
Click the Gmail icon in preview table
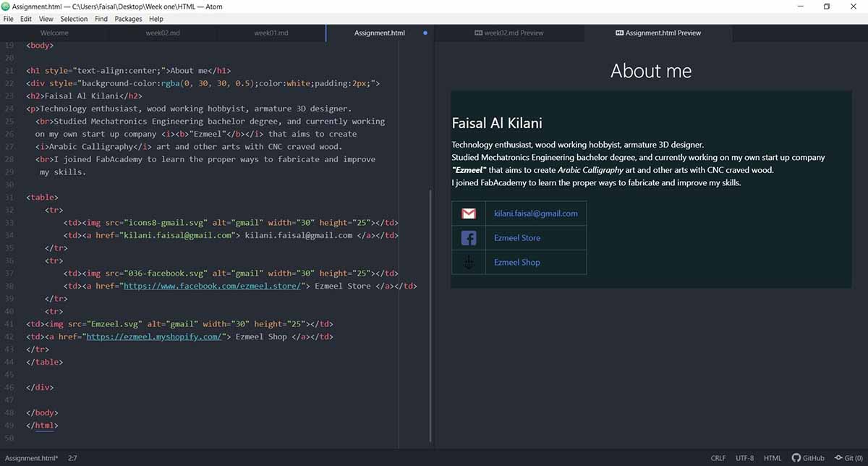point(468,213)
